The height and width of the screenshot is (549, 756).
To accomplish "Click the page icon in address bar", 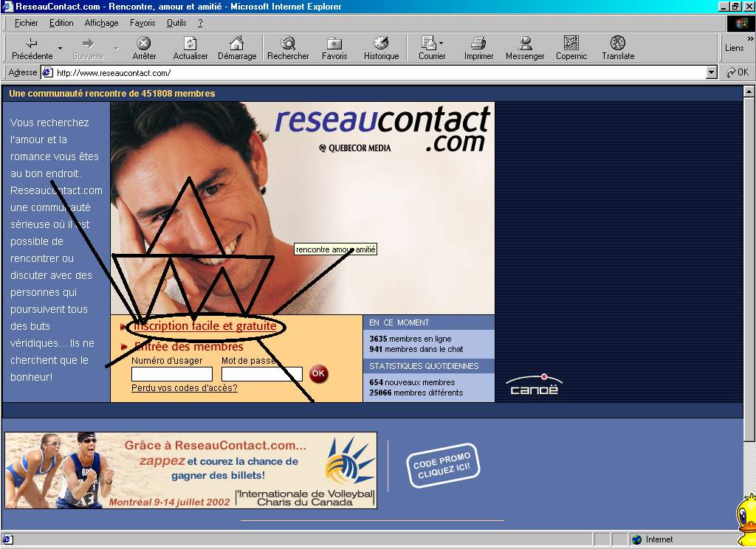I will point(47,73).
